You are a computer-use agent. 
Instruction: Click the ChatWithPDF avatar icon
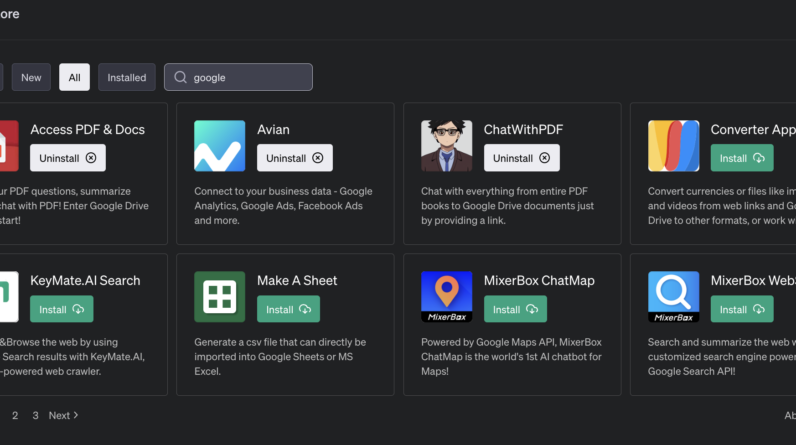tap(446, 146)
